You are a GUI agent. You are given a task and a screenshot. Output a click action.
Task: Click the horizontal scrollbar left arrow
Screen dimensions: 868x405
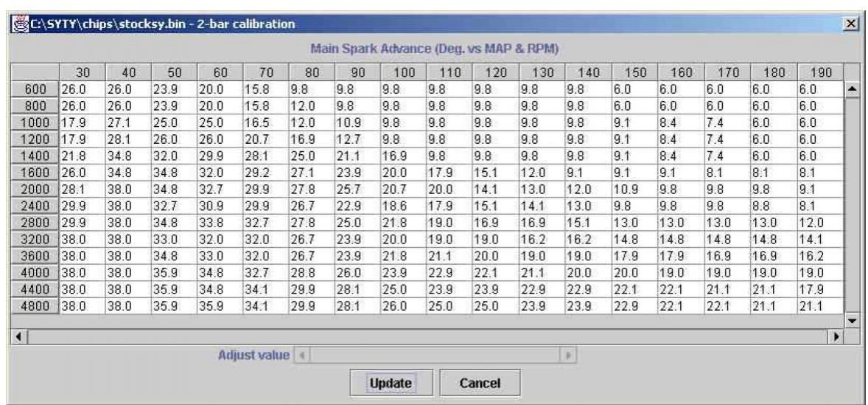point(18,336)
